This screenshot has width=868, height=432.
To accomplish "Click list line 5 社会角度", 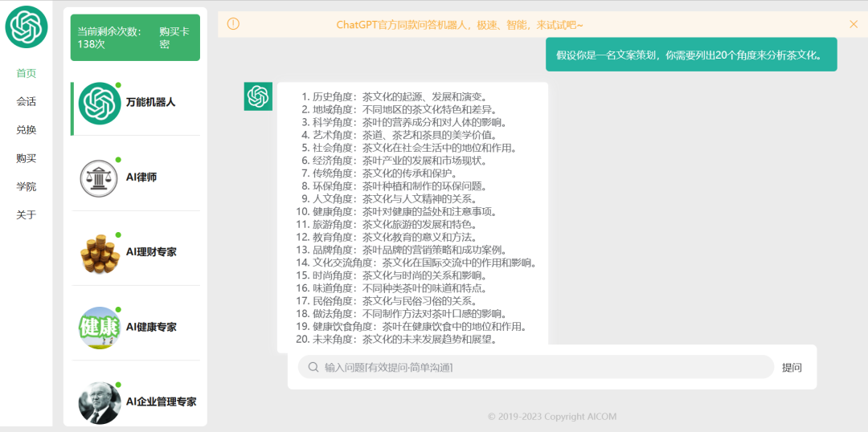I will (x=409, y=148).
